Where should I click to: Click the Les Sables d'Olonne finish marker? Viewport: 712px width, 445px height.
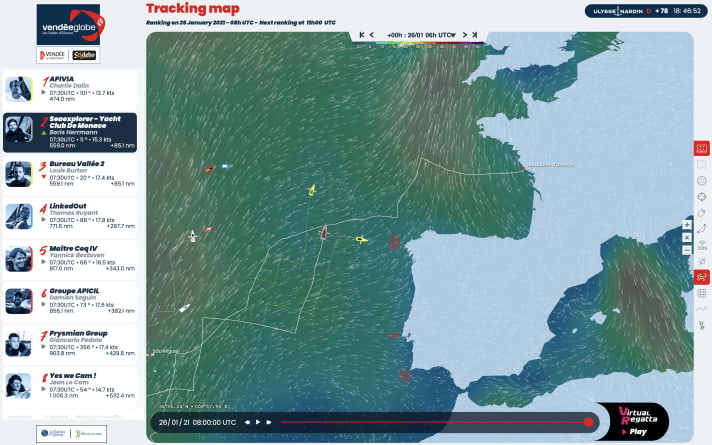[524, 168]
